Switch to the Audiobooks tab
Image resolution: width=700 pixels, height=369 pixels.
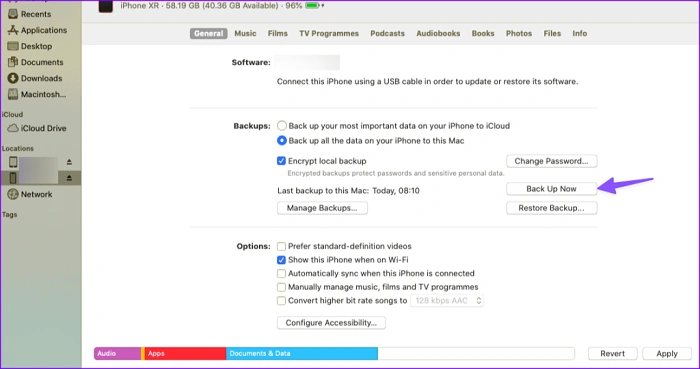pyautogui.click(x=438, y=33)
